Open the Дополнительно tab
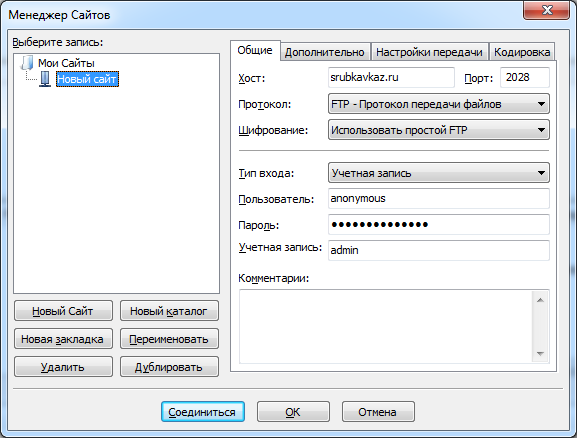This screenshot has height=438, width=577. coord(325,52)
